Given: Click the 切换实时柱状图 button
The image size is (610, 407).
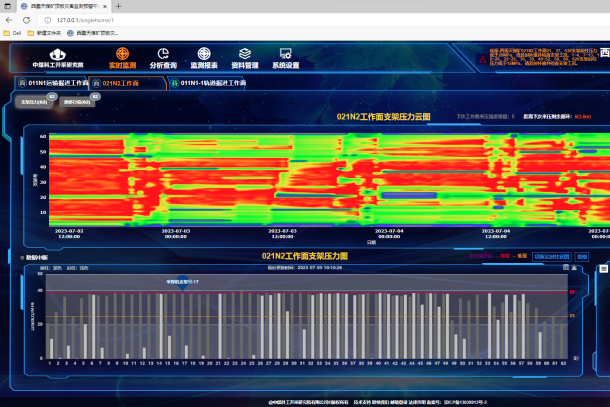Looking at the screenshot, I should 550,256.
